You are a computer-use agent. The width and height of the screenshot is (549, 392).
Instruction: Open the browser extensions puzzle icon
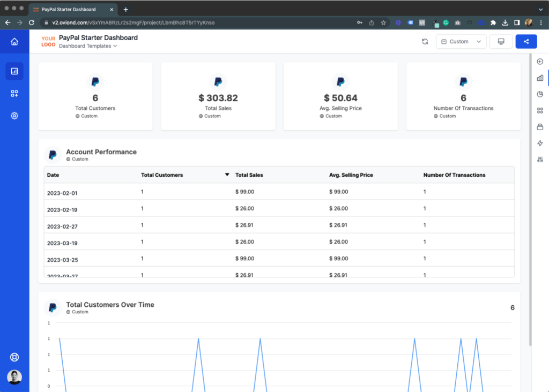493,22
